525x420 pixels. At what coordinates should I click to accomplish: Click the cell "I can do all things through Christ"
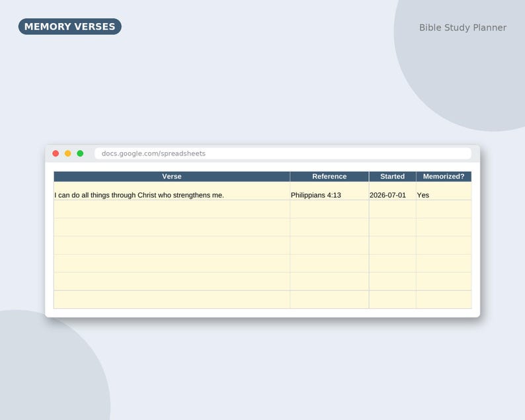pos(172,191)
